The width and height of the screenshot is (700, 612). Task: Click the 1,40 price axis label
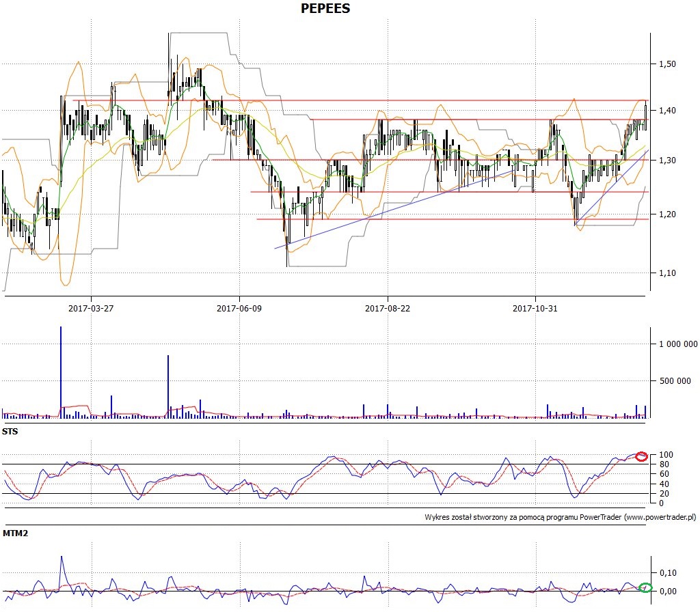[x=668, y=110]
